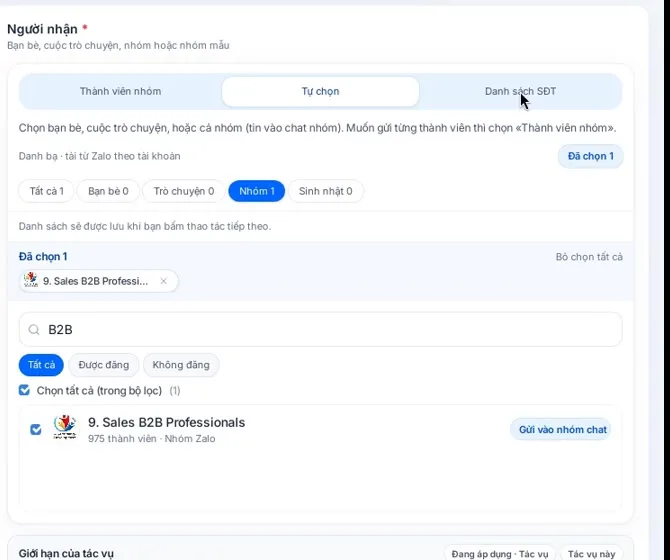
Task: Click the selected Sales B2B chip avatar
Action: tap(31, 280)
